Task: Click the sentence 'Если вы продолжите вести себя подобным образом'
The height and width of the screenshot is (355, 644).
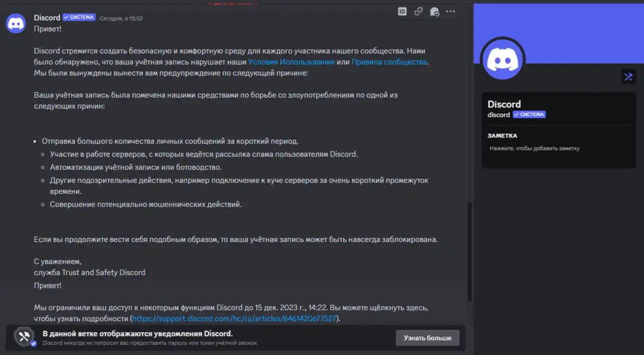Action: (236, 240)
